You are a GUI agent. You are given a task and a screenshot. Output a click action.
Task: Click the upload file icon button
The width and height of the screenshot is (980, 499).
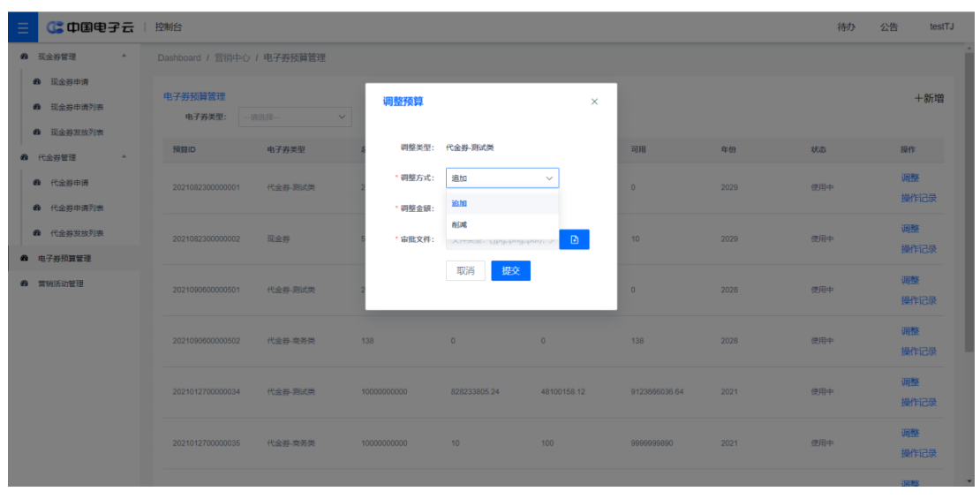click(x=574, y=239)
